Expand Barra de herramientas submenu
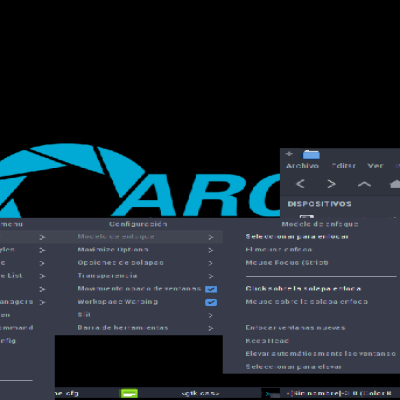Image resolution: width=400 pixels, height=400 pixels. pos(211,328)
